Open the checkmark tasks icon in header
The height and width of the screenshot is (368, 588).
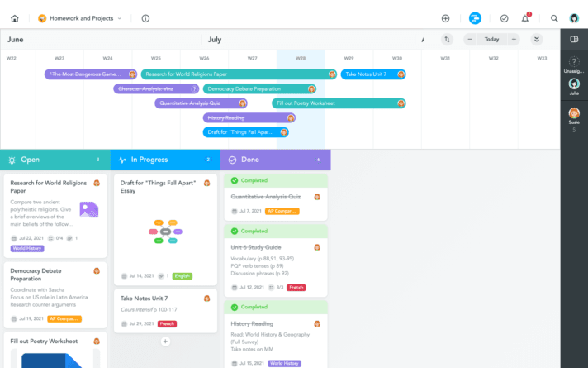505,17
